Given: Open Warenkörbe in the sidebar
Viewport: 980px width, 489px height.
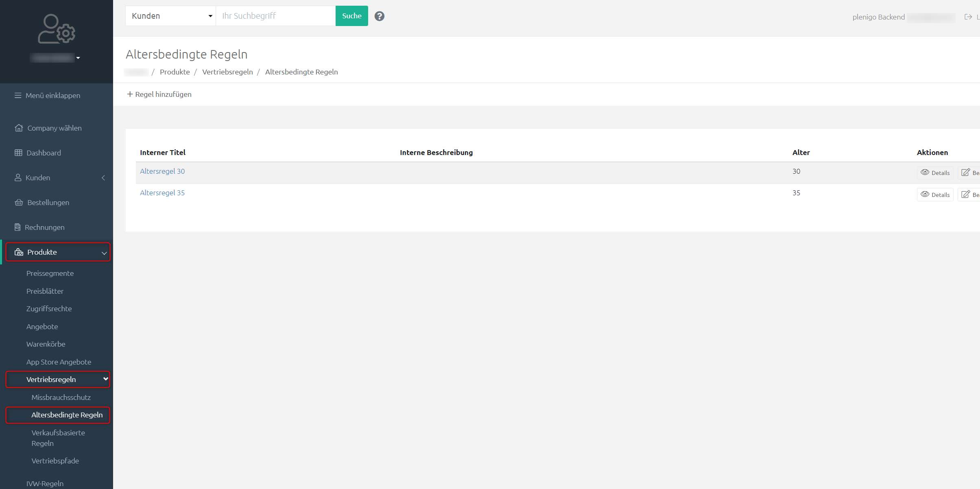Looking at the screenshot, I should [x=46, y=344].
